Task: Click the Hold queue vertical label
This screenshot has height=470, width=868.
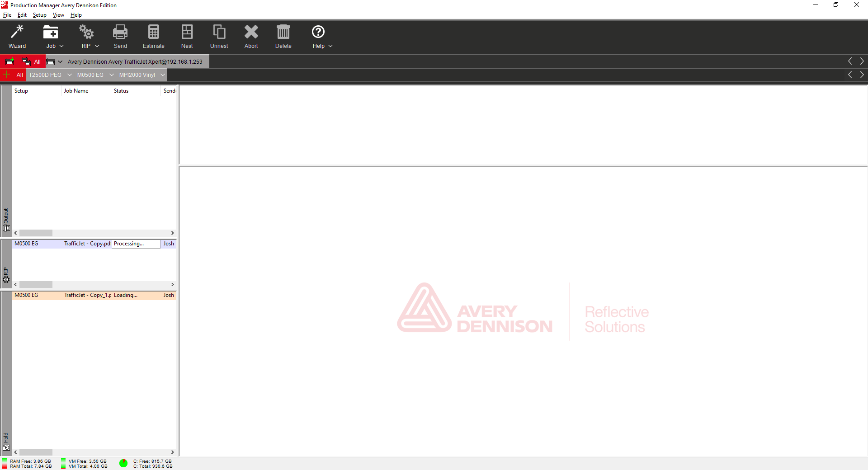Action: (6, 438)
